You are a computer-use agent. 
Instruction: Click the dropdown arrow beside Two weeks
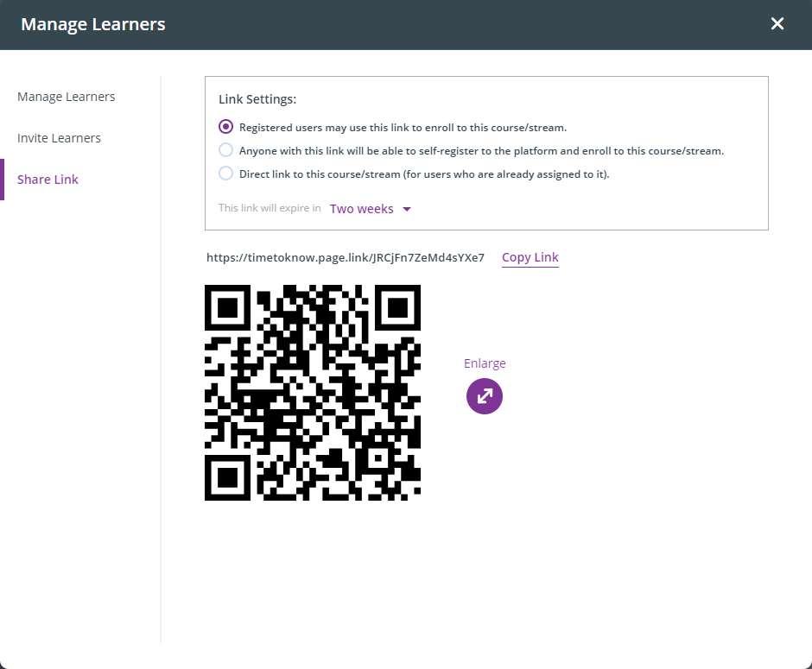407,209
